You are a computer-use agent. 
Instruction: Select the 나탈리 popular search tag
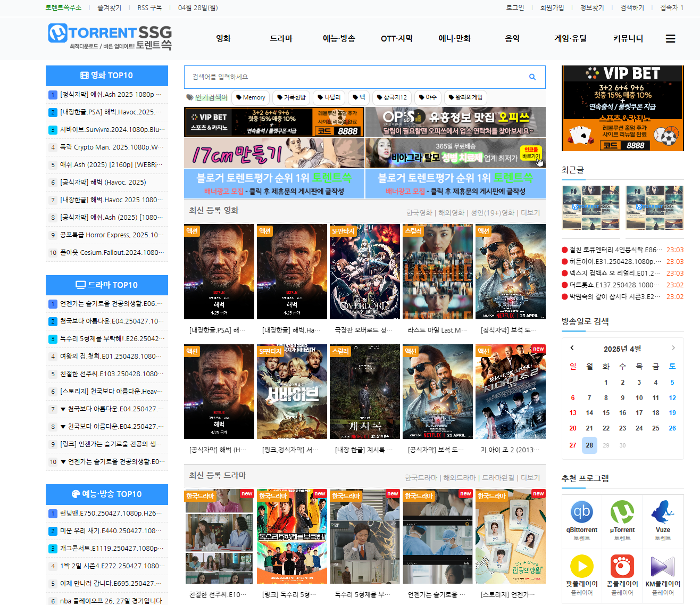(x=329, y=97)
